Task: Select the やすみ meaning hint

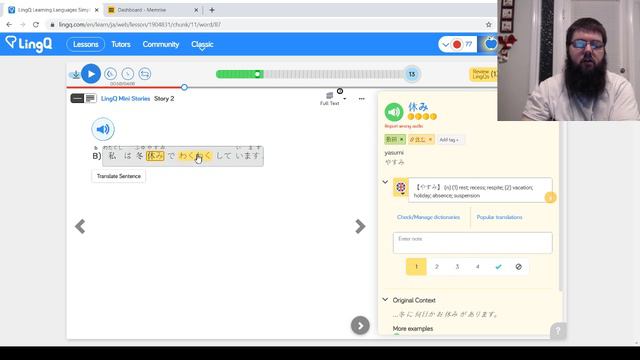Action: 480,191
